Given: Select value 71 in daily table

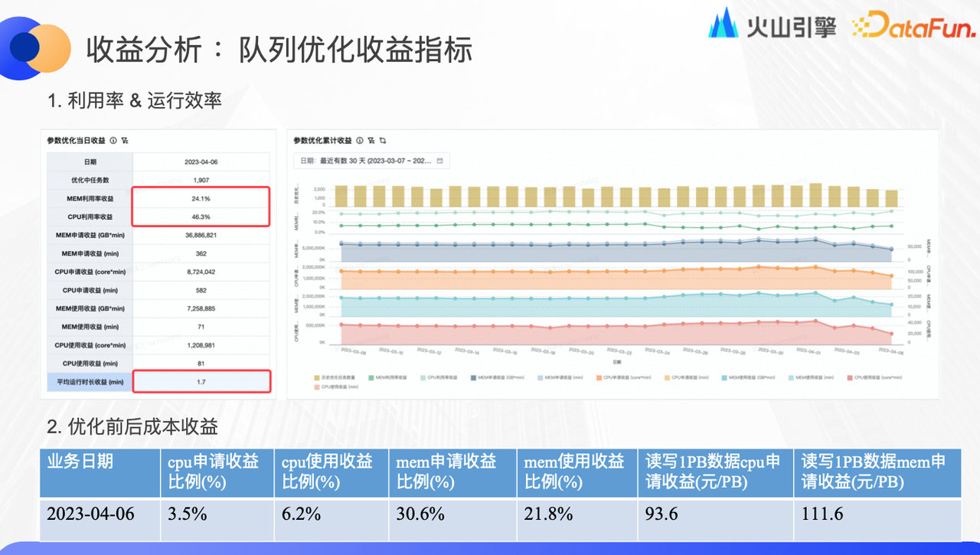Looking at the screenshot, I should tap(202, 327).
